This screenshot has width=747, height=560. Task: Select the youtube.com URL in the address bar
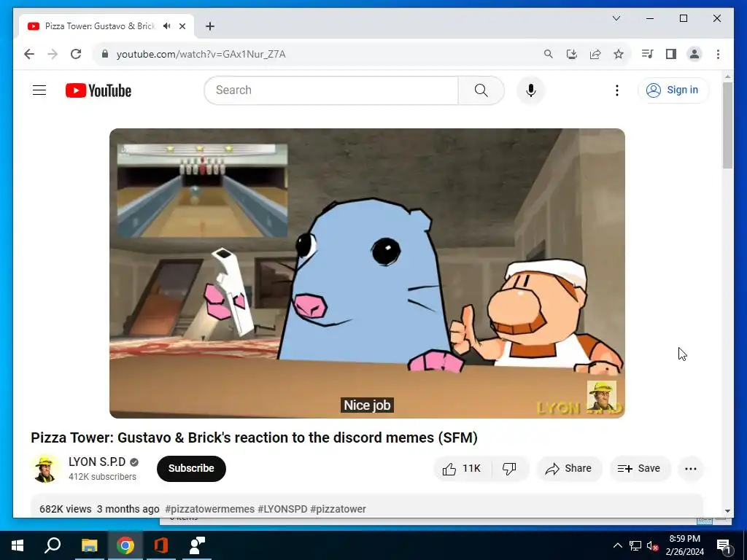[x=201, y=54]
